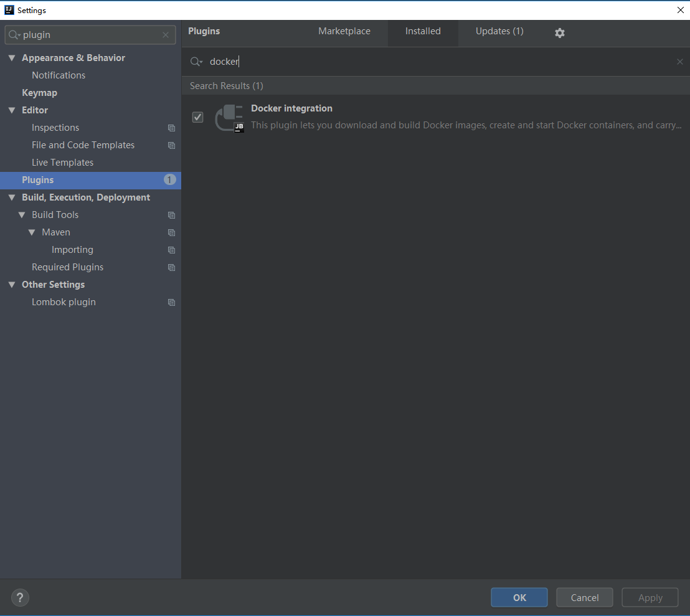Clear the docker plugin search field
Screen dimensions: 690x616
pos(679,62)
